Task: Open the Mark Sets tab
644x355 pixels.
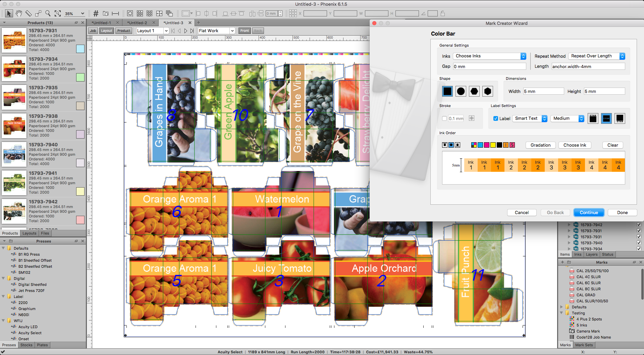Action: pos(584,345)
